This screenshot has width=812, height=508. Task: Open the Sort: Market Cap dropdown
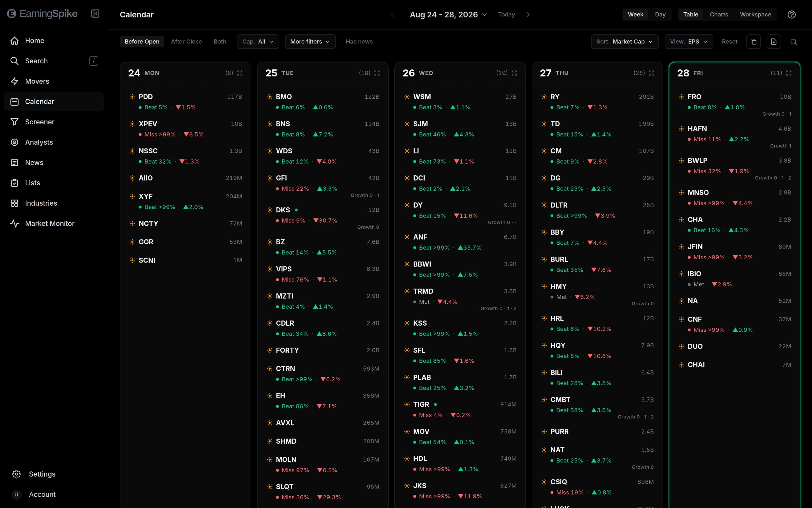[x=624, y=42]
